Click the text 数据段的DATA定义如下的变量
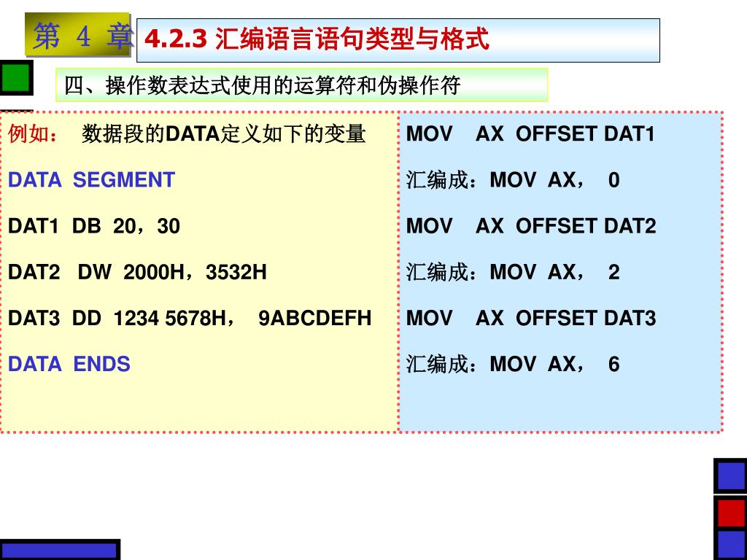 tap(223, 133)
